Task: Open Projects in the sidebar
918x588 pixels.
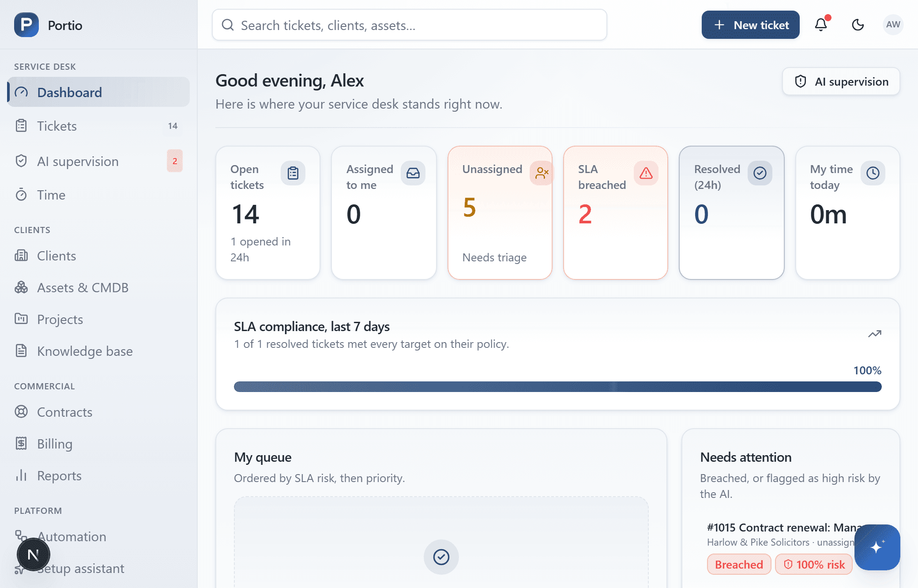Action: pyautogui.click(x=98, y=319)
